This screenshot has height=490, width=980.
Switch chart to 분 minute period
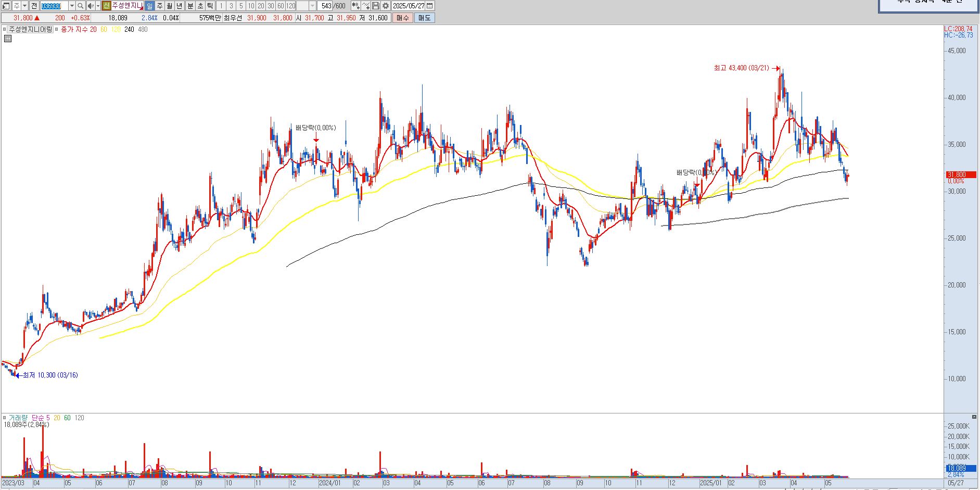click(x=190, y=6)
